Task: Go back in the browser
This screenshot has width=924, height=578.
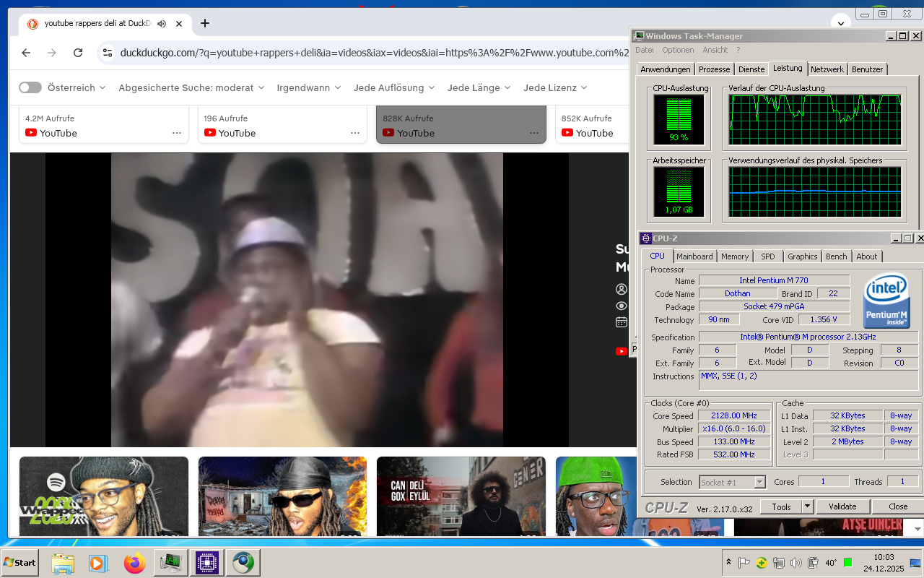Action: click(26, 53)
